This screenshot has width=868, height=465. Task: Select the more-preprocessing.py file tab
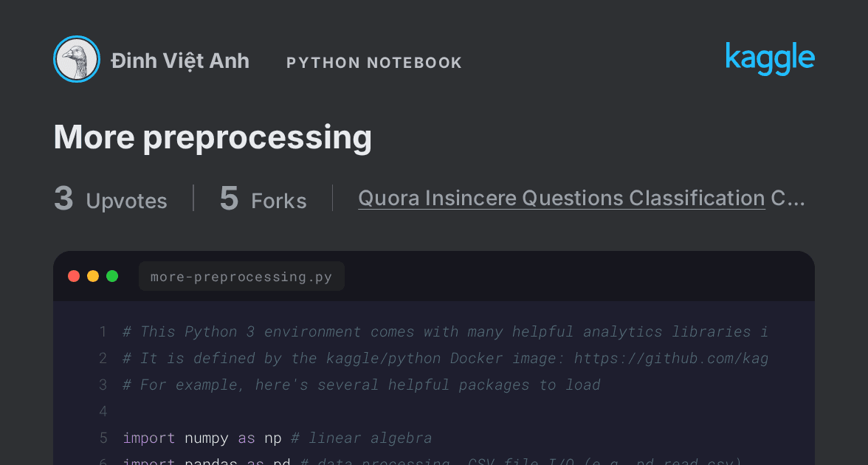[x=241, y=276]
